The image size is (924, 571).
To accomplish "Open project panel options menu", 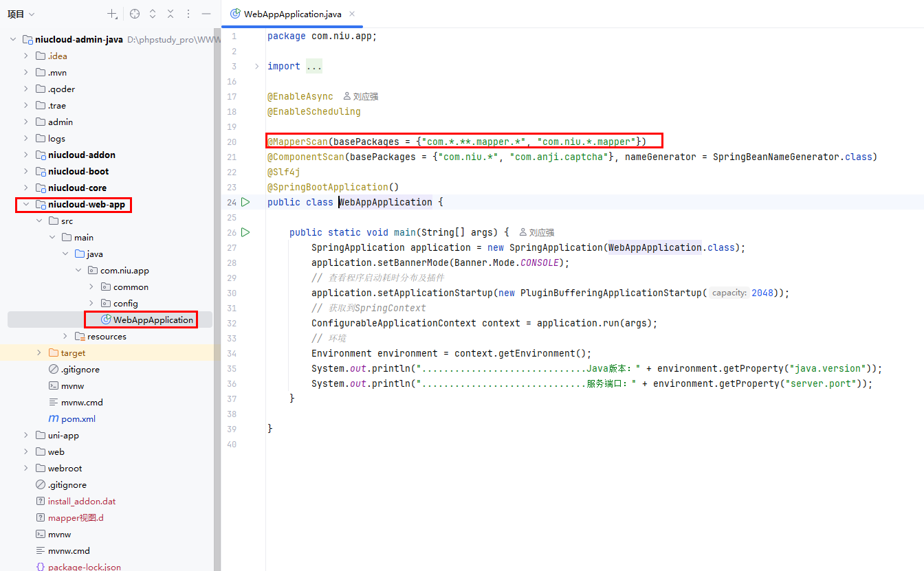I will (188, 14).
